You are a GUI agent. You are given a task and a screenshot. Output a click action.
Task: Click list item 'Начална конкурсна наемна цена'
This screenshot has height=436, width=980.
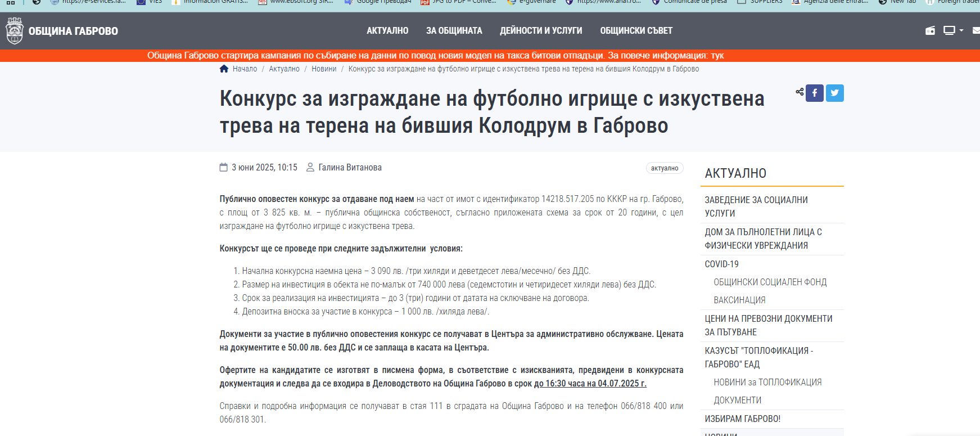tap(416, 271)
